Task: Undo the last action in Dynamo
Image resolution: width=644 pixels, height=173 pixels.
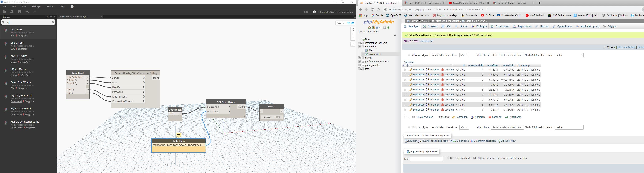Action: (x=27, y=12)
